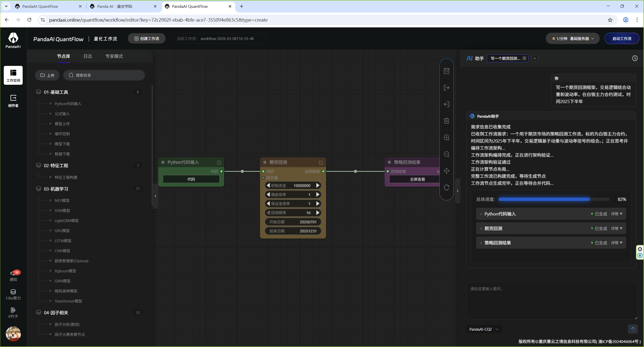The image size is (644, 347).
Task: Click the PandaAI logo in the sidebar
Action: tap(13, 40)
